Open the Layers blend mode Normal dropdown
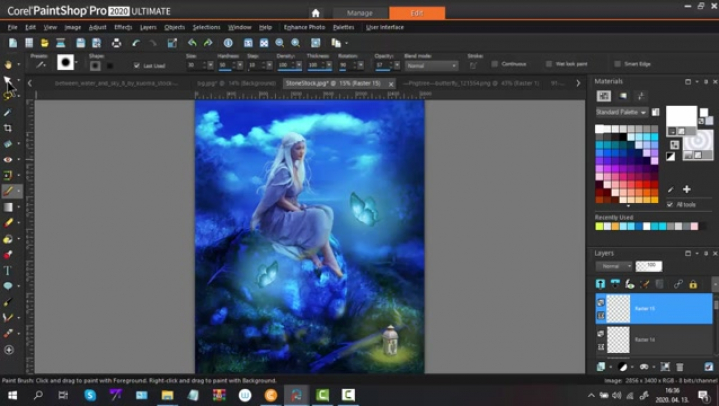Image resolution: width=719 pixels, height=406 pixels. [614, 266]
